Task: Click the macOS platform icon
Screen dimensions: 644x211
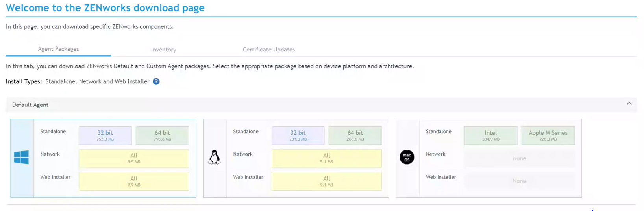Action: 407,158
